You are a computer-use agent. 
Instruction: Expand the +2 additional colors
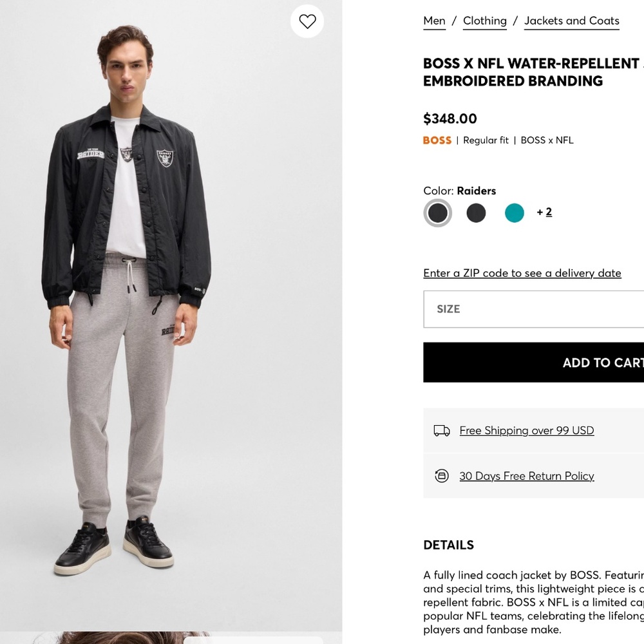(544, 212)
